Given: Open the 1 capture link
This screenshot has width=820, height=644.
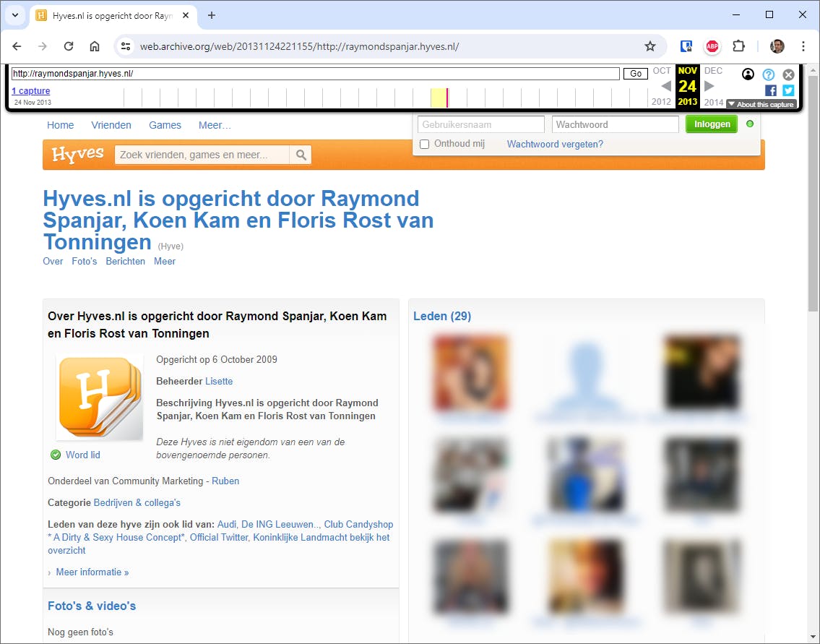Looking at the screenshot, I should tap(31, 90).
